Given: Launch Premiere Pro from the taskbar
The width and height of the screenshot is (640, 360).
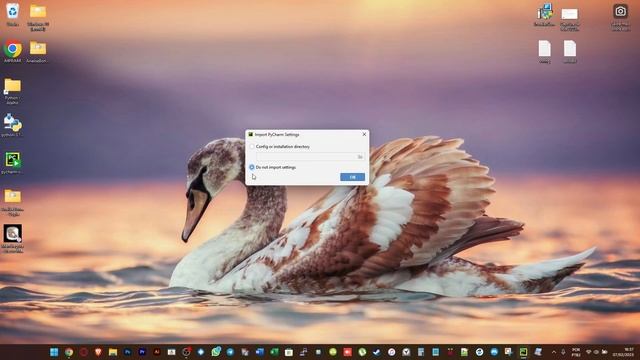Looking at the screenshot, I should point(142,352).
